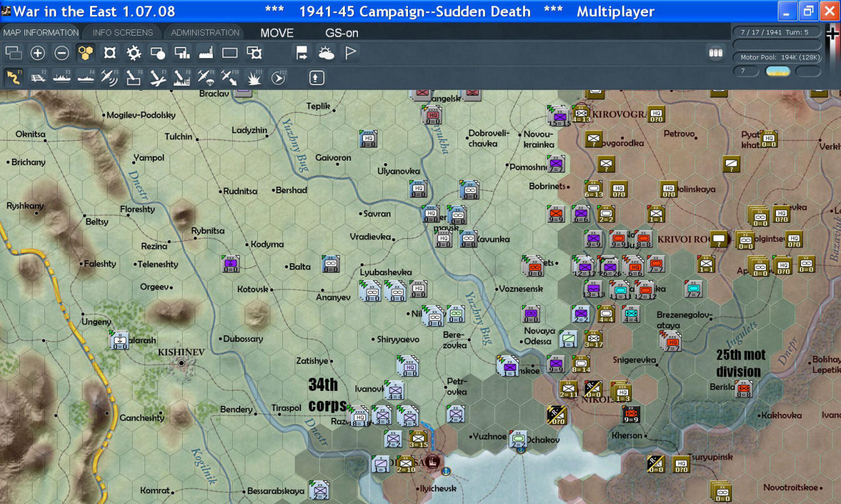
Task: Select the HQ counter north of Gaivoron
Action: tap(369, 139)
